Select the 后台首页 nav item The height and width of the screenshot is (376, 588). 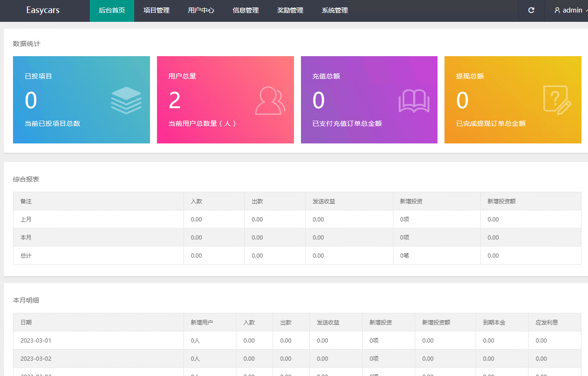click(x=111, y=10)
